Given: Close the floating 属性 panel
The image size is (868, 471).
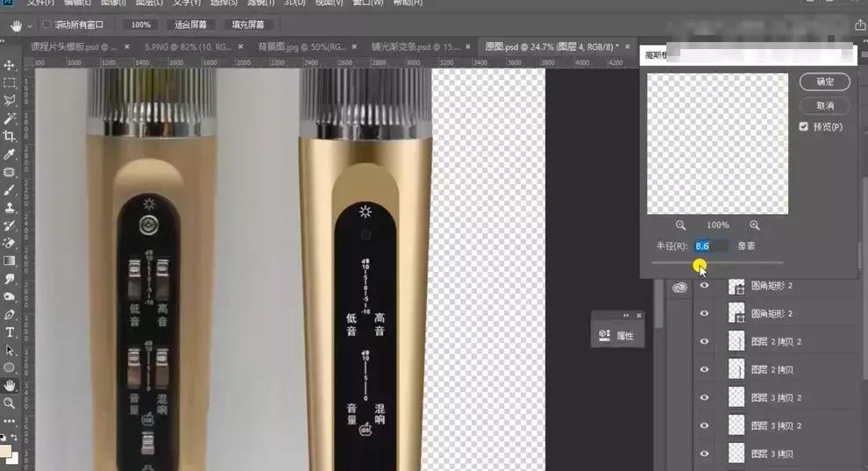Looking at the screenshot, I should pyautogui.click(x=639, y=316).
